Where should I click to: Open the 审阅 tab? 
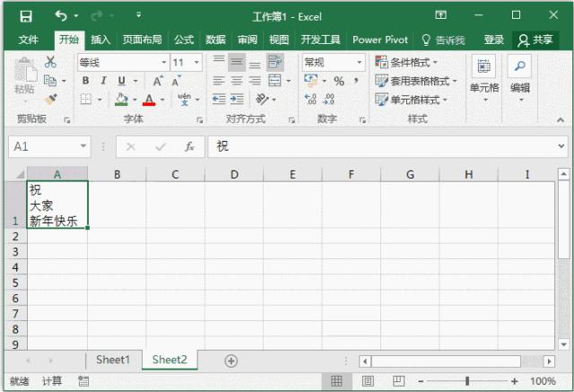coord(248,39)
